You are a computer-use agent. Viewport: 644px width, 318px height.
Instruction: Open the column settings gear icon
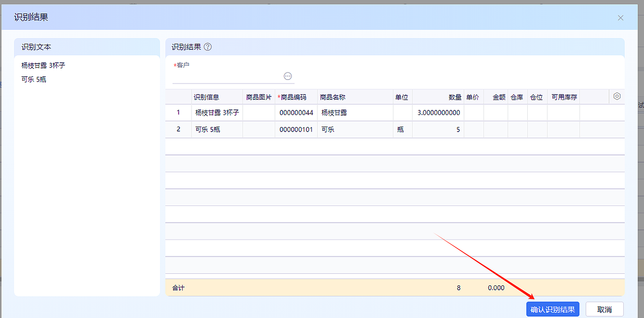tap(617, 96)
